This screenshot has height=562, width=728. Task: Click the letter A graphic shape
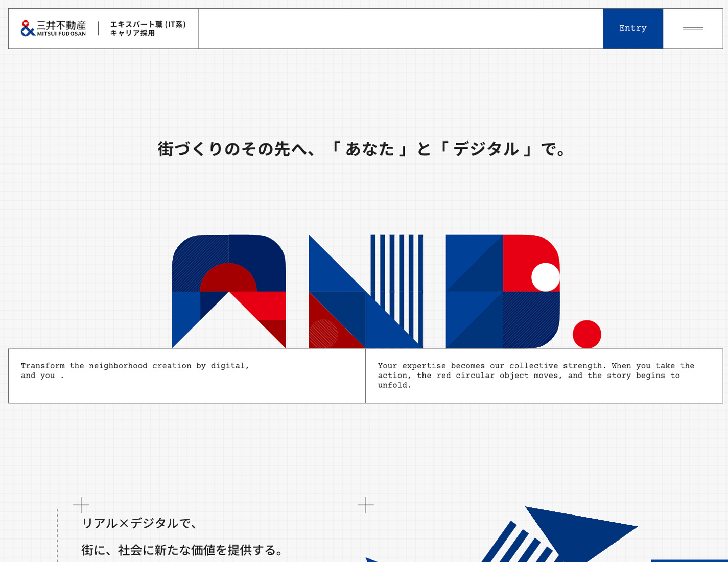pos(229,291)
